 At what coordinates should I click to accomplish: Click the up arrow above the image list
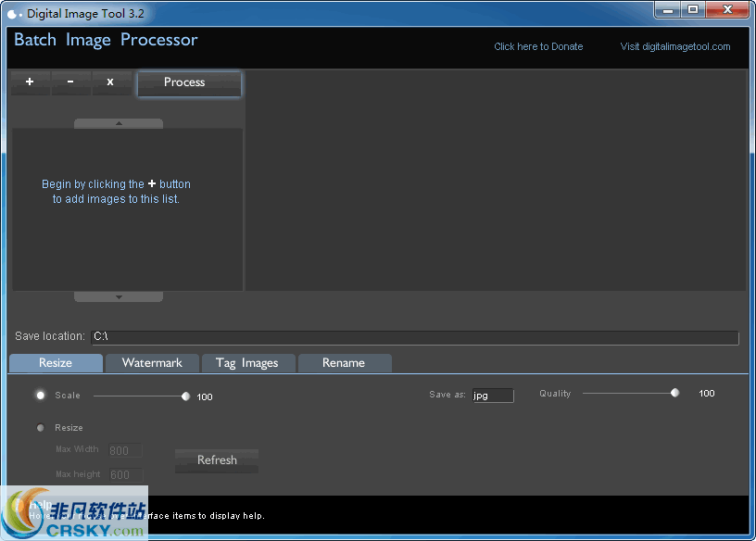pyautogui.click(x=118, y=122)
